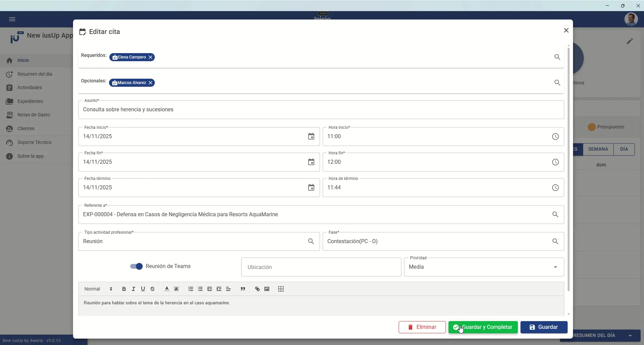Insert a link in the editor

[257, 289]
